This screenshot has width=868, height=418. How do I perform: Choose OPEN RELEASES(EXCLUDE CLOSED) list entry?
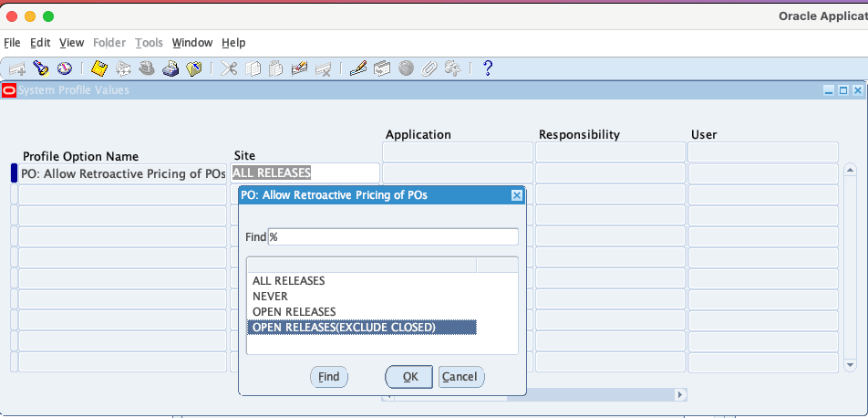coord(344,328)
